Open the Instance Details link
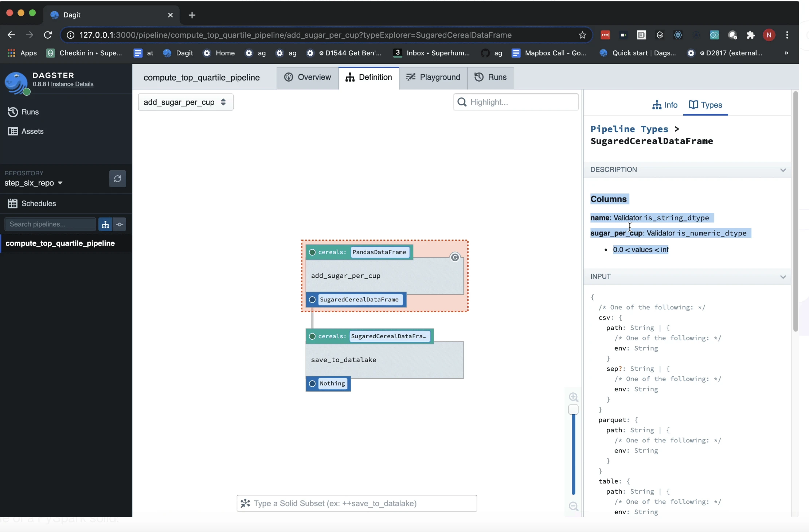809x532 pixels. tap(72, 84)
